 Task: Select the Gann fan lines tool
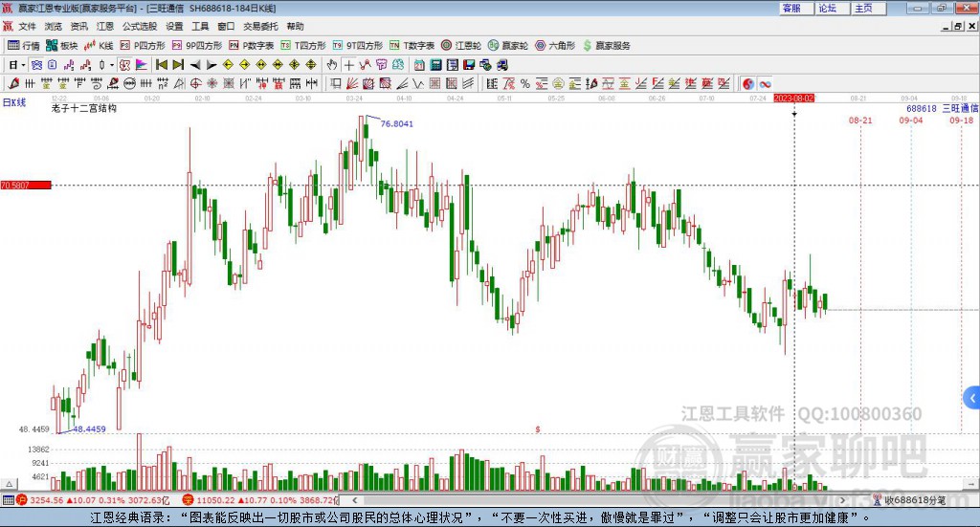pyautogui.click(x=352, y=83)
